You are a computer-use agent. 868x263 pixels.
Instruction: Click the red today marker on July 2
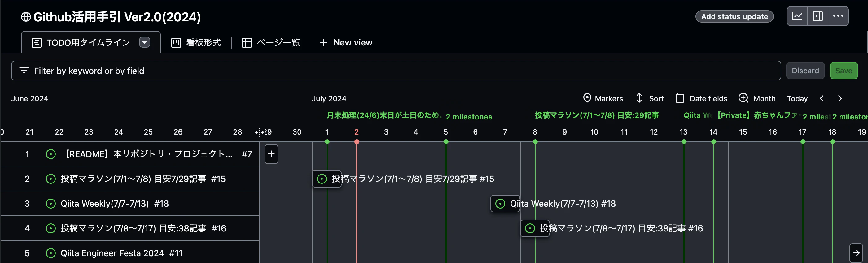(357, 142)
